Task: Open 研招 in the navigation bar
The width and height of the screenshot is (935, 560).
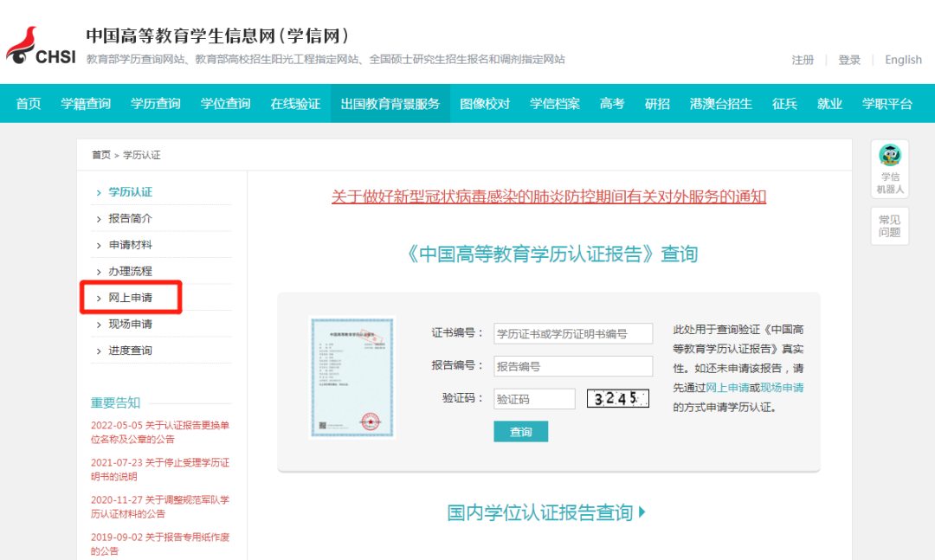Action: pyautogui.click(x=657, y=104)
